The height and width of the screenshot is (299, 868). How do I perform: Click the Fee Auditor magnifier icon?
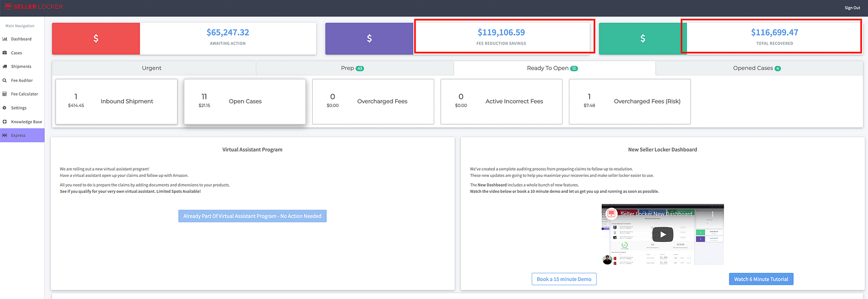point(5,80)
